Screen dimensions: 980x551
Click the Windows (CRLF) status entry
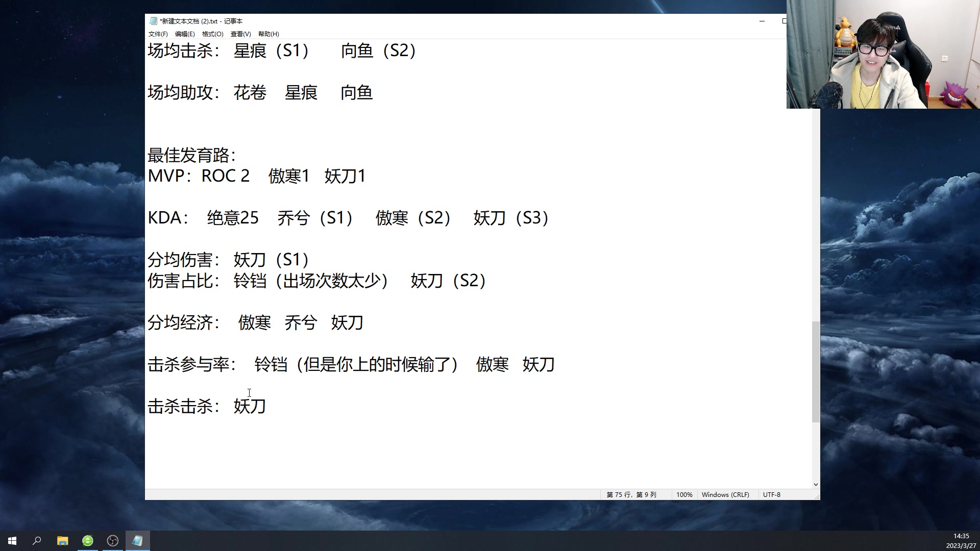click(x=725, y=495)
